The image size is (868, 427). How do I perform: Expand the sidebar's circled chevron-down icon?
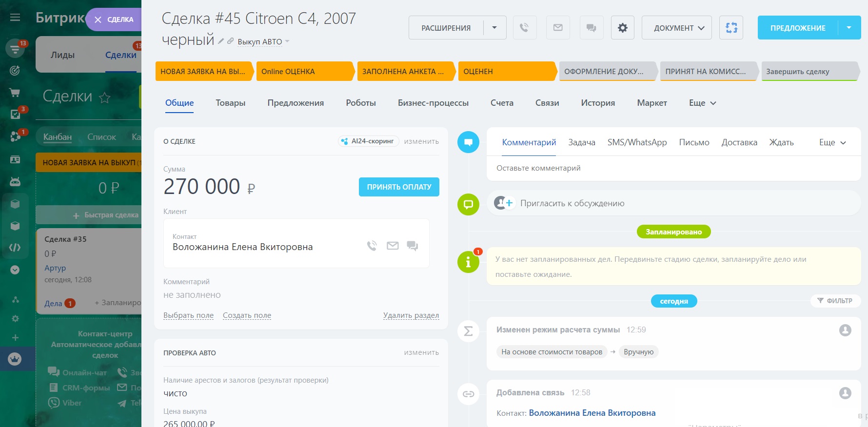click(15, 270)
